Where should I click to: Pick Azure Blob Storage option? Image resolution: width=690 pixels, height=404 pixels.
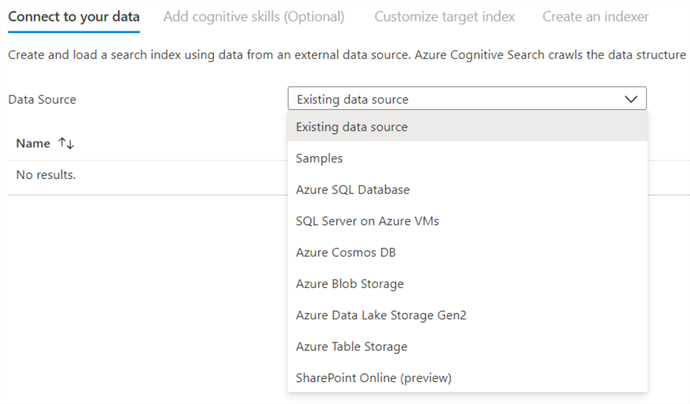350,284
